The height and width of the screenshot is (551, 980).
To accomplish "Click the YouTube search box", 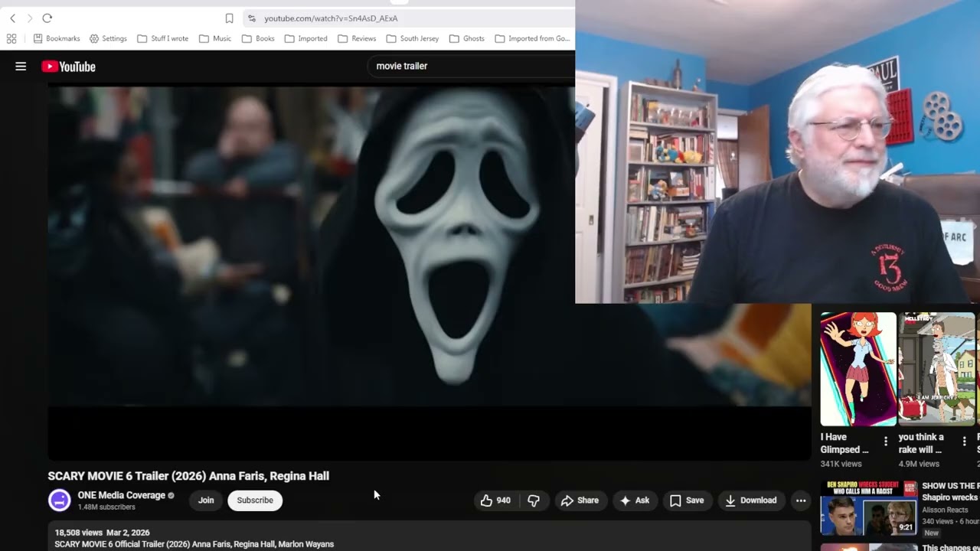I will click(x=471, y=66).
